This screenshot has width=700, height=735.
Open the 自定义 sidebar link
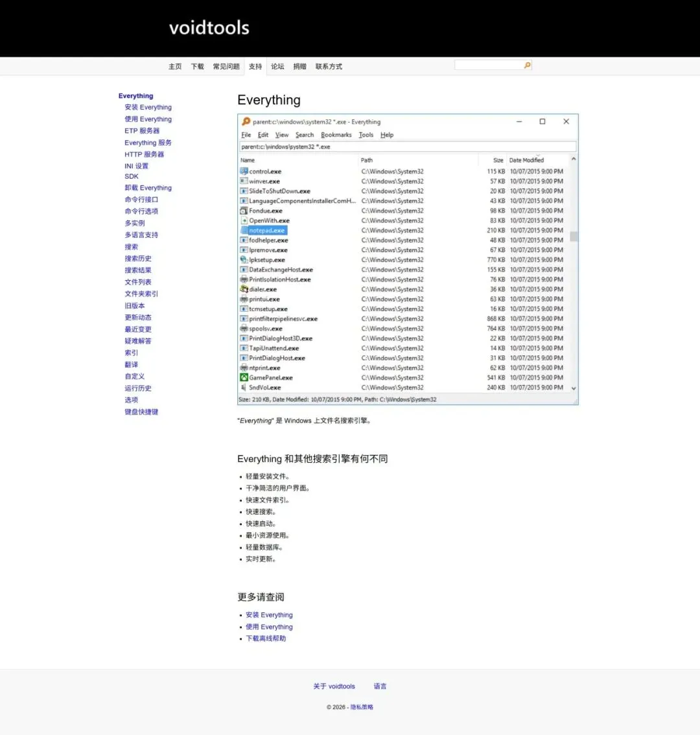coord(135,376)
